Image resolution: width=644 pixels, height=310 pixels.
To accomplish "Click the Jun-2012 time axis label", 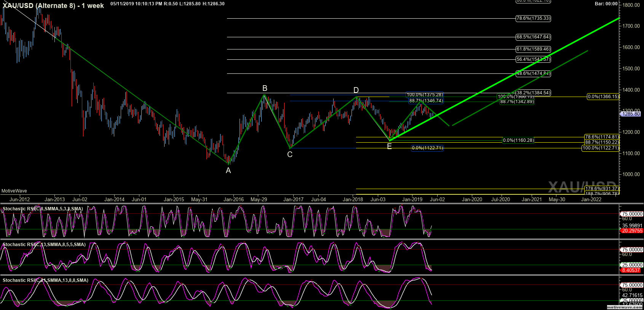I will pyautogui.click(x=19, y=199).
